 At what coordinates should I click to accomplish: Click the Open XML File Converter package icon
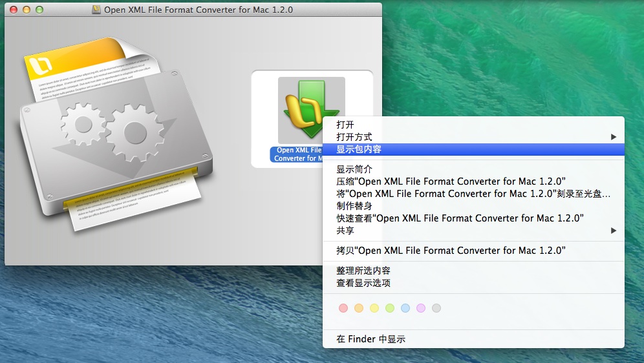click(311, 110)
